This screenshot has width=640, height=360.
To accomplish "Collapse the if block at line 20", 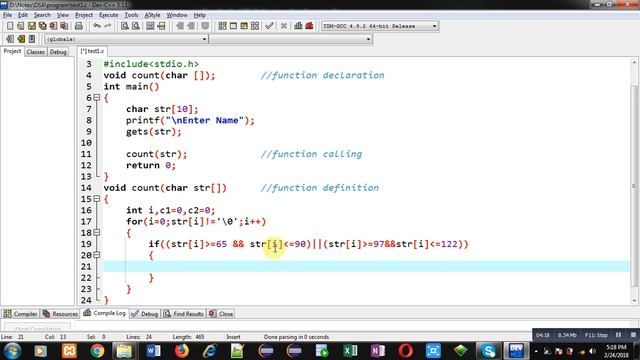I will pos(97,255).
